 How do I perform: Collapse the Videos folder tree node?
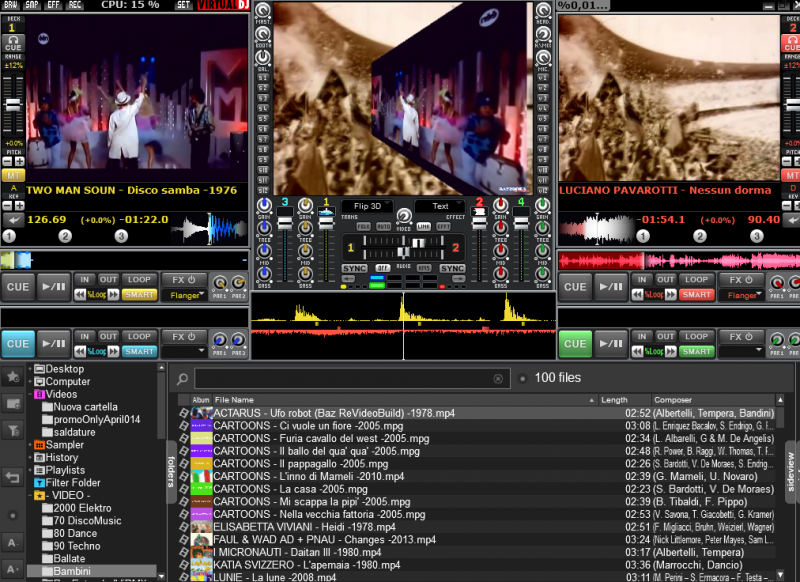[32, 394]
